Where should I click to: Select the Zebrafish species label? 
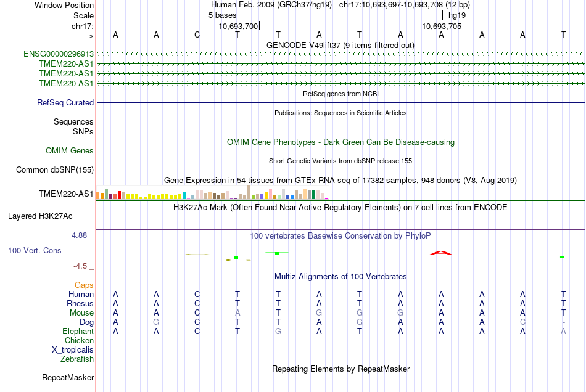77,359
